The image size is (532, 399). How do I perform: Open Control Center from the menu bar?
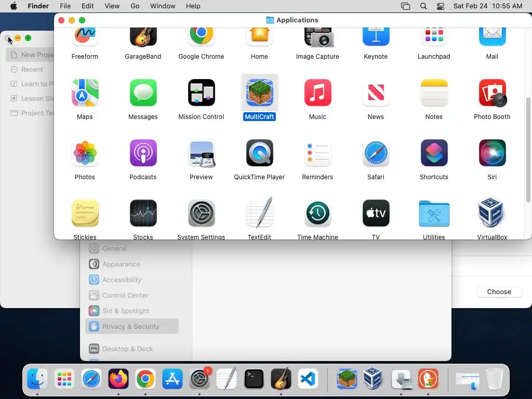click(x=441, y=6)
